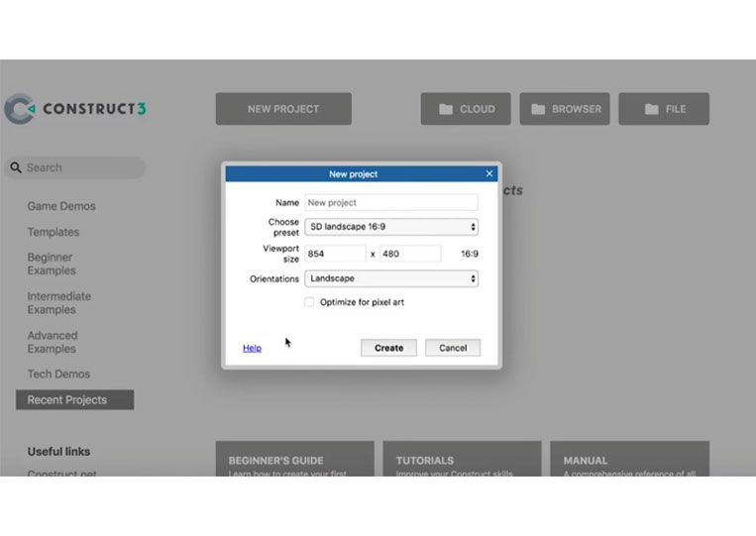This screenshot has height=536, width=756.
Task: Open the TUTORIALS card
Action: pyautogui.click(x=462, y=459)
